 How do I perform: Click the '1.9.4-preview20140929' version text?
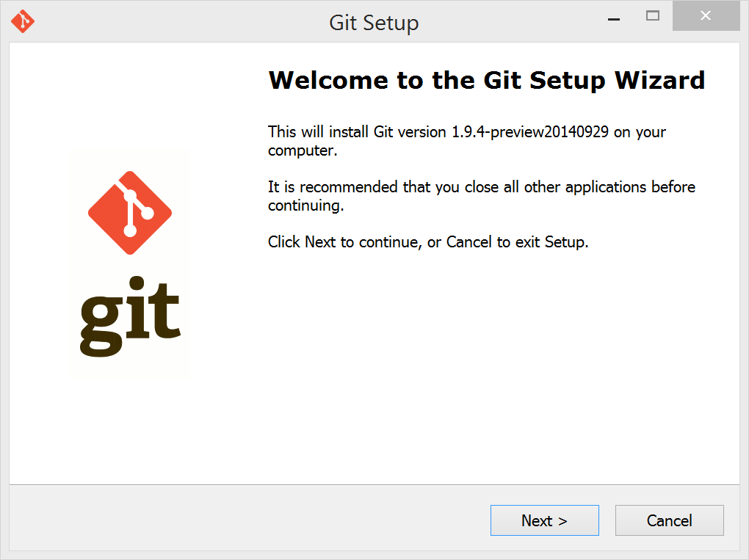click(x=530, y=132)
